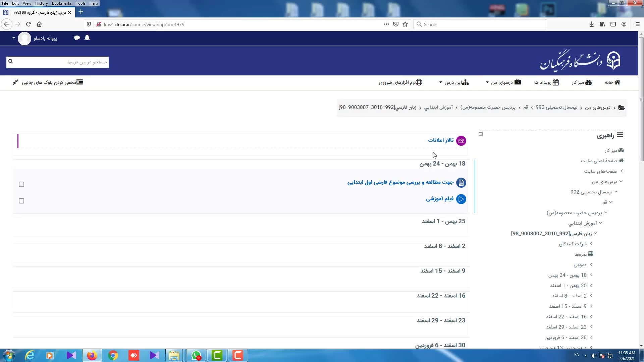Expand شرکت کنندگان in the navigation tree

(x=591, y=244)
